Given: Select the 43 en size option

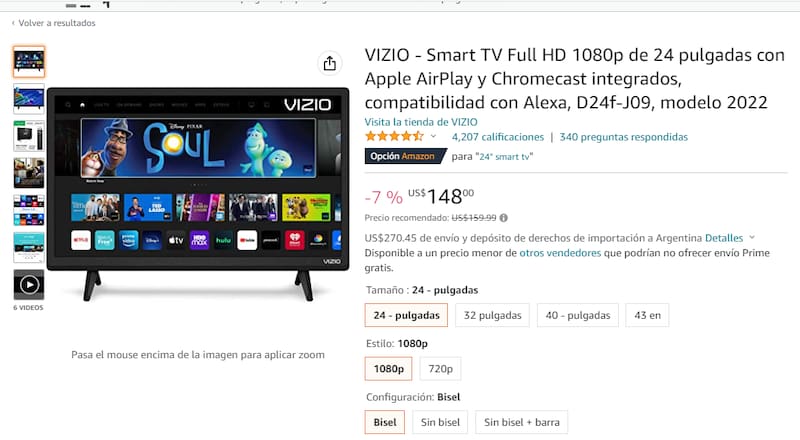Looking at the screenshot, I should click(x=647, y=315).
